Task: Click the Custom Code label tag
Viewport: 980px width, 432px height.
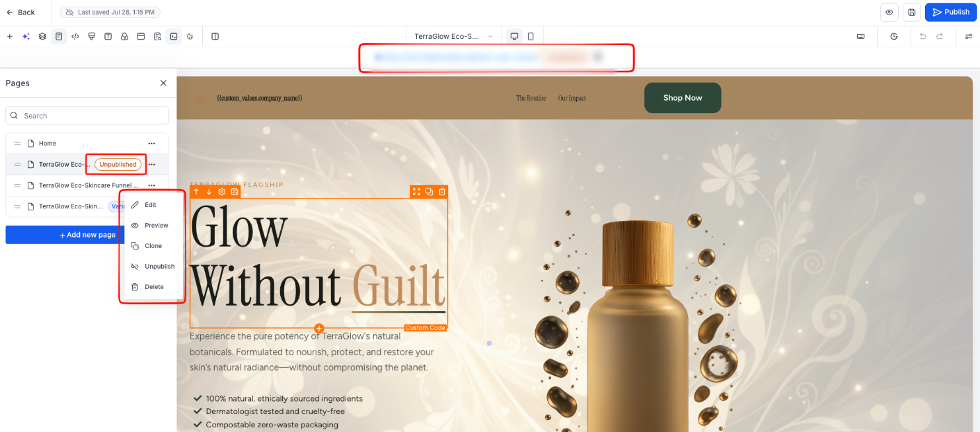Action: [x=426, y=328]
